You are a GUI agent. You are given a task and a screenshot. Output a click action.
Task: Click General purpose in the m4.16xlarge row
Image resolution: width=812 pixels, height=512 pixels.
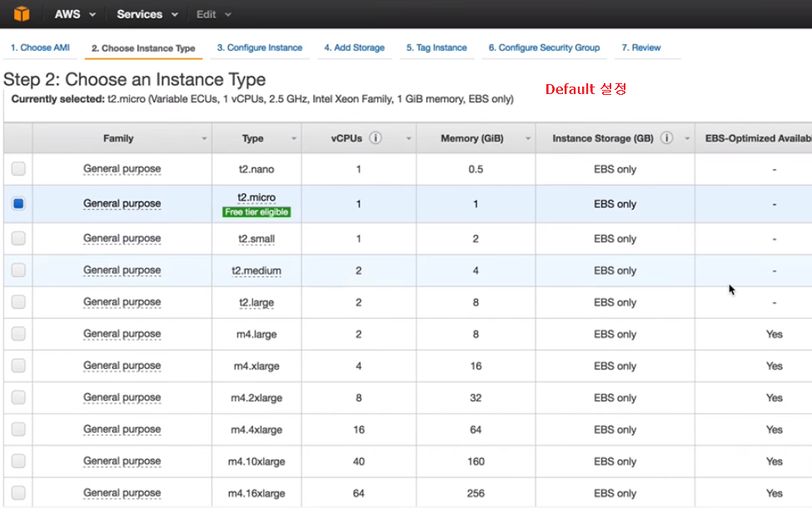pyautogui.click(x=122, y=493)
